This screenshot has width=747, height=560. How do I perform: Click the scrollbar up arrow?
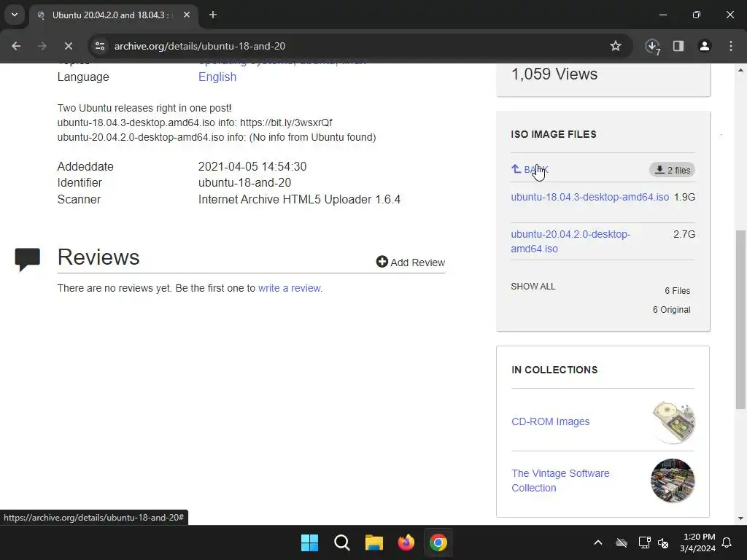tap(740, 70)
